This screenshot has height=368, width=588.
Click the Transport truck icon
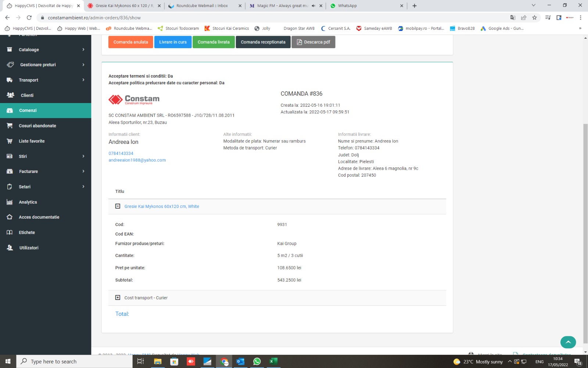pos(10,80)
